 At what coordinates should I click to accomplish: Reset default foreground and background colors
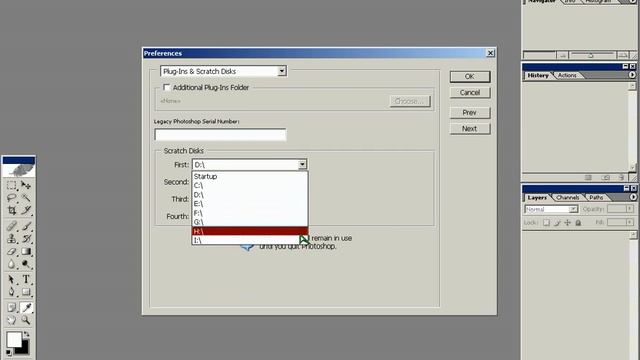(9, 352)
